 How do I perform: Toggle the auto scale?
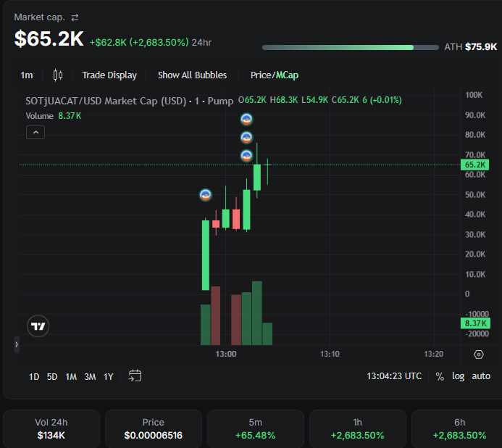(481, 376)
